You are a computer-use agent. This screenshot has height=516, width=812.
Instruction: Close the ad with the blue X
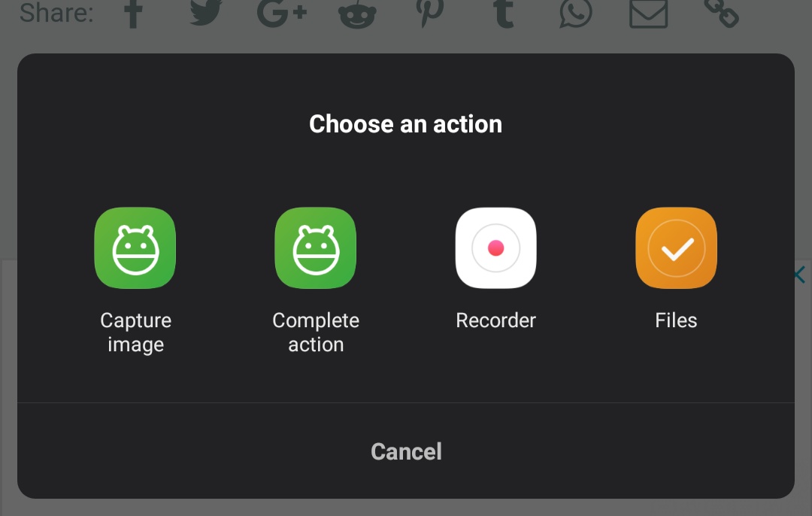tap(799, 275)
